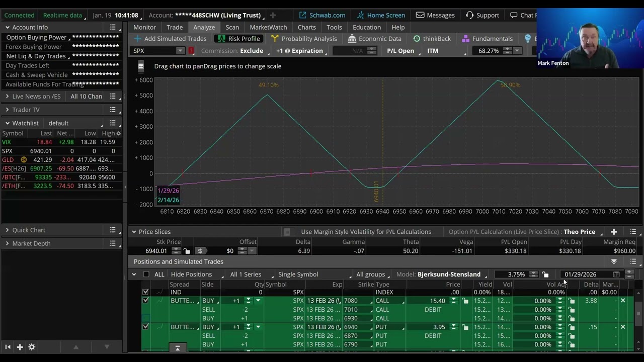Remove the 7080 CALL butterfly trade with X

623,301
